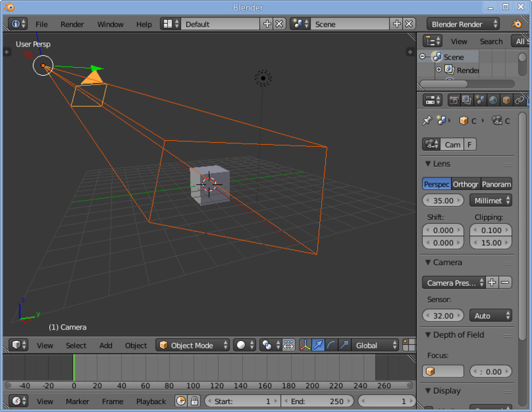Select the Render properties camera tab icon
Image resolution: width=532 pixels, height=412 pixels.
[454, 100]
